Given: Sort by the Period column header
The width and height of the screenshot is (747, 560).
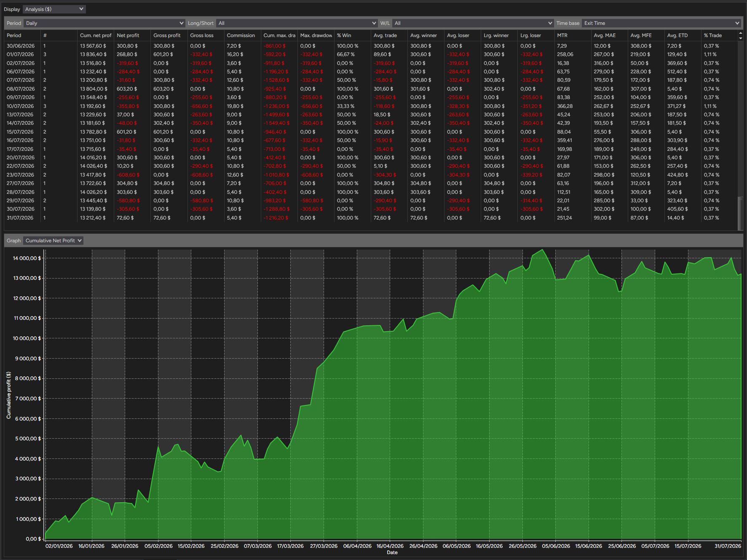Looking at the screenshot, I should pyautogui.click(x=22, y=35).
